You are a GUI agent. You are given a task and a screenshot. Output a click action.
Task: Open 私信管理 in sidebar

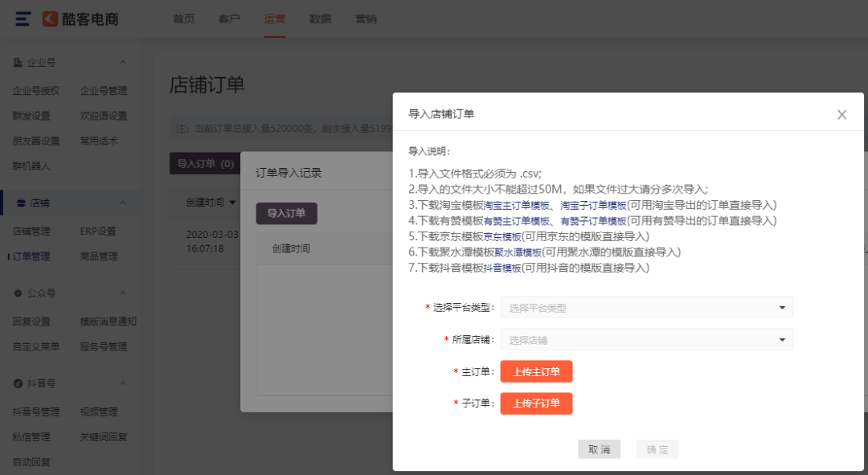click(x=31, y=436)
